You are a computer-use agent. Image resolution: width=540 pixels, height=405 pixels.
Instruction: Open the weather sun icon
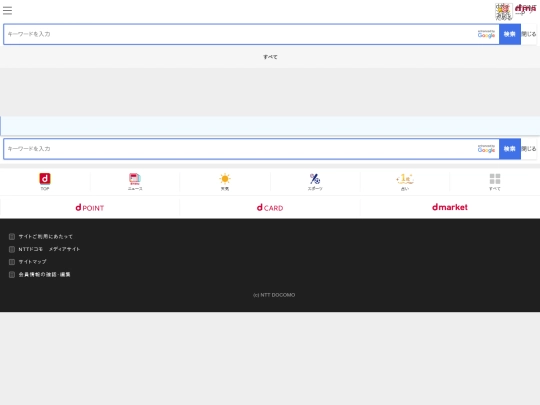tap(225, 179)
